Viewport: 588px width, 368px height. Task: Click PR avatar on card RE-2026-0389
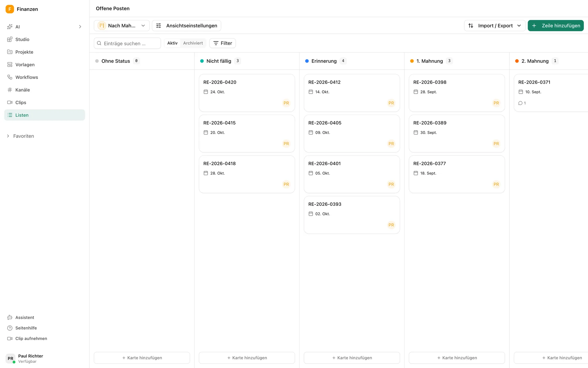pos(496,144)
